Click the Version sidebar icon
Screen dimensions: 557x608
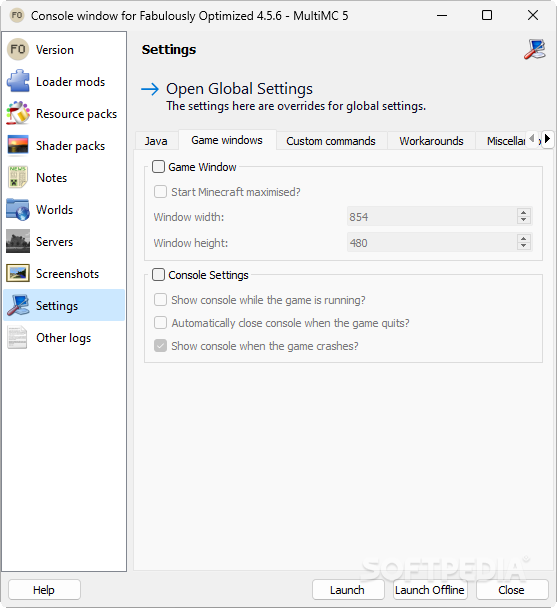[x=18, y=50]
